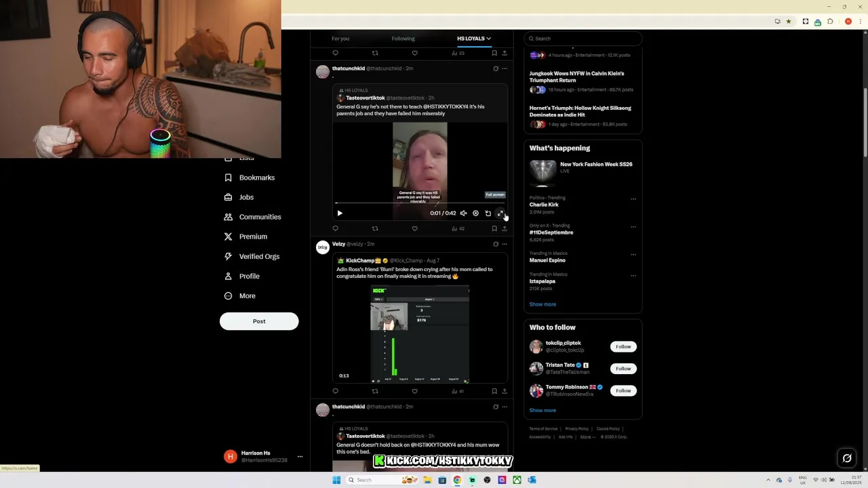The image size is (868, 488).
Task: Switch to Following tab
Action: (403, 39)
